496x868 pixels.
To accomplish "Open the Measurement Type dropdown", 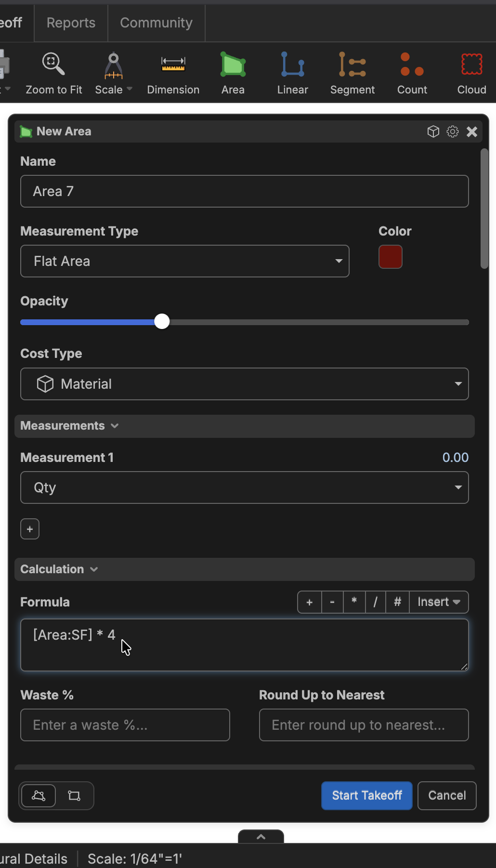I will (184, 261).
